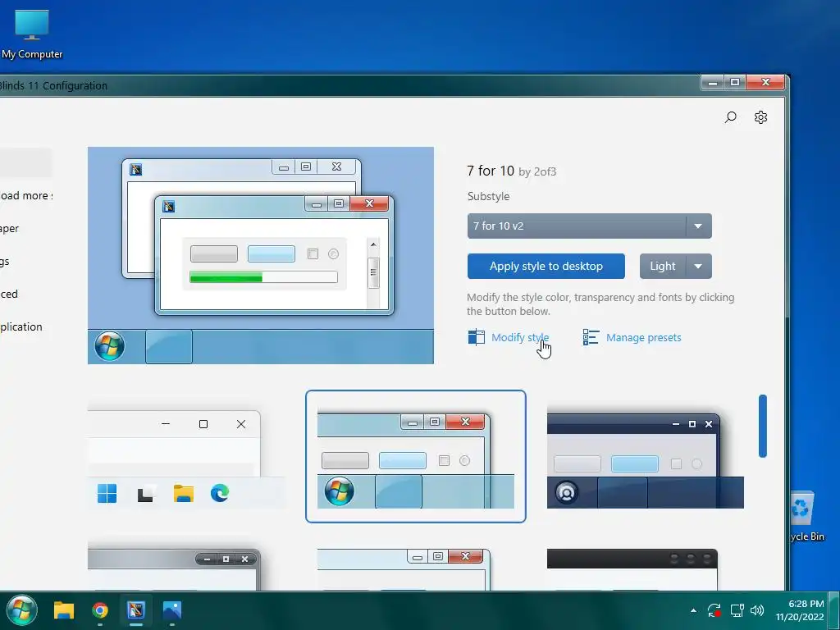Launch File Explorer from the taskbar
Image resolution: width=840 pixels, height=630 pixels.
[64, 610]
